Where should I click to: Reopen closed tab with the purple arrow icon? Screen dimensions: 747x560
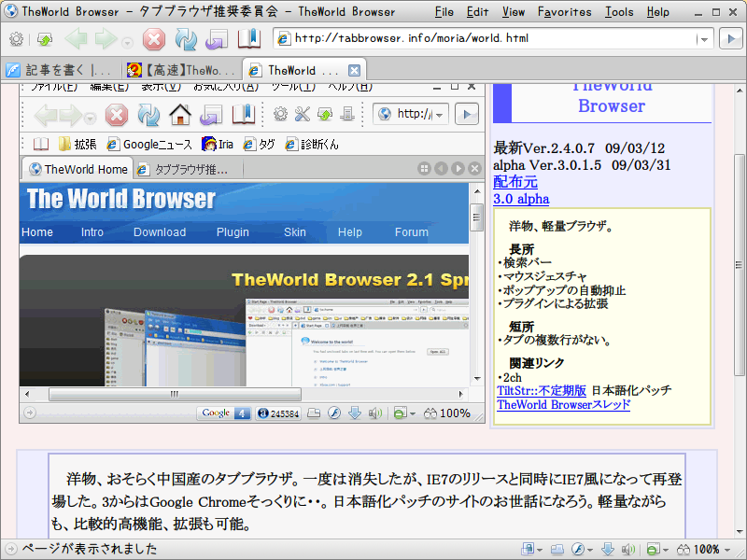tap(217, 39)
